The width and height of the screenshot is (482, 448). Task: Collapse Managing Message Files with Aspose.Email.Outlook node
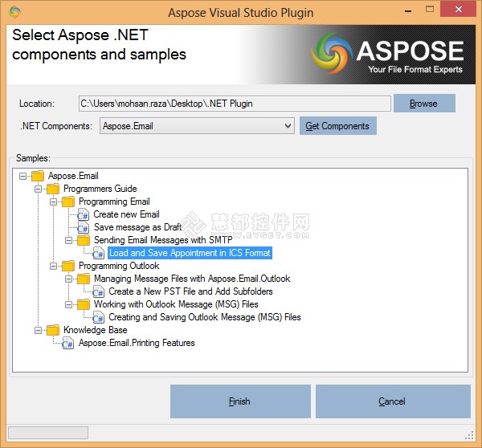(69, 279)
